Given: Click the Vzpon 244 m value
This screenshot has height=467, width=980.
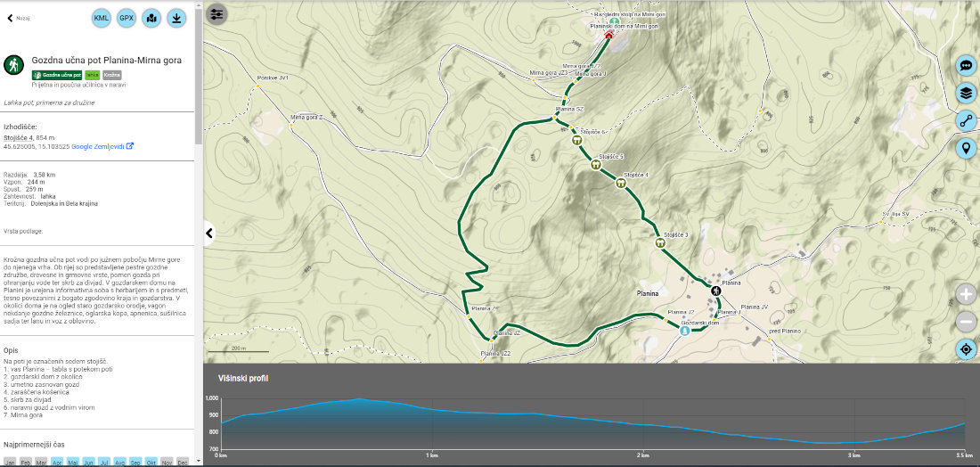Looking at the screenshot, I should click(x=37, y=182).
